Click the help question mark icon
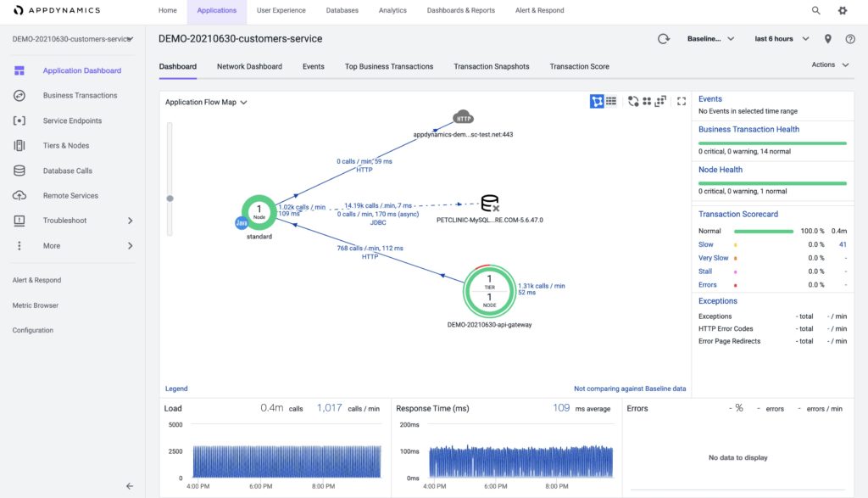 pos(850,39)
